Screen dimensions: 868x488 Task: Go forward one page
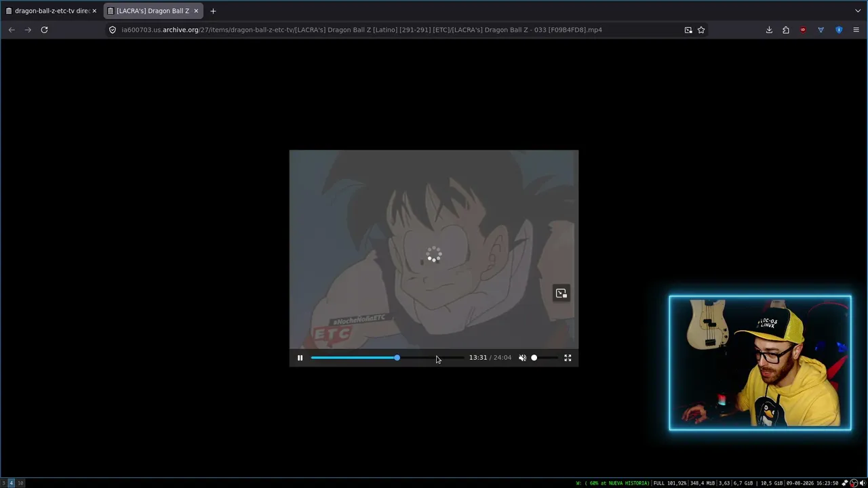tap(28, 30)
